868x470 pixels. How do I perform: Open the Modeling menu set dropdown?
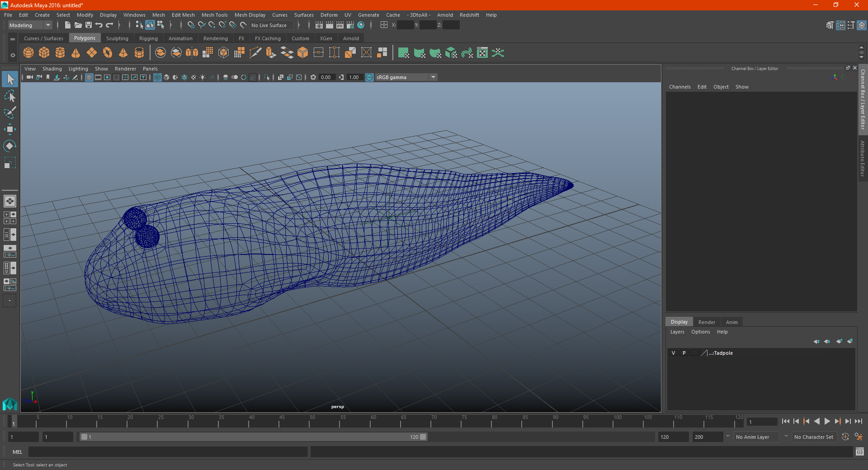click(30, 25)
